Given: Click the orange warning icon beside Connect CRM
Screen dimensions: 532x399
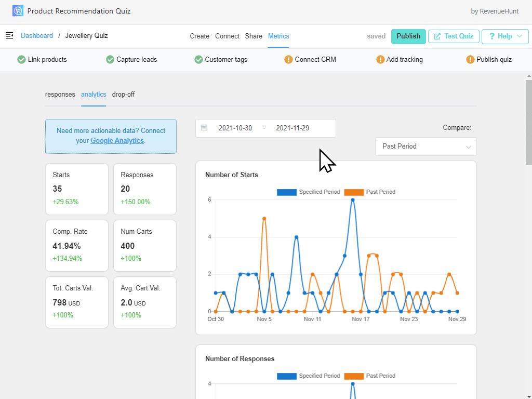Looking at the screenshot, I should [x=288, y=60].
